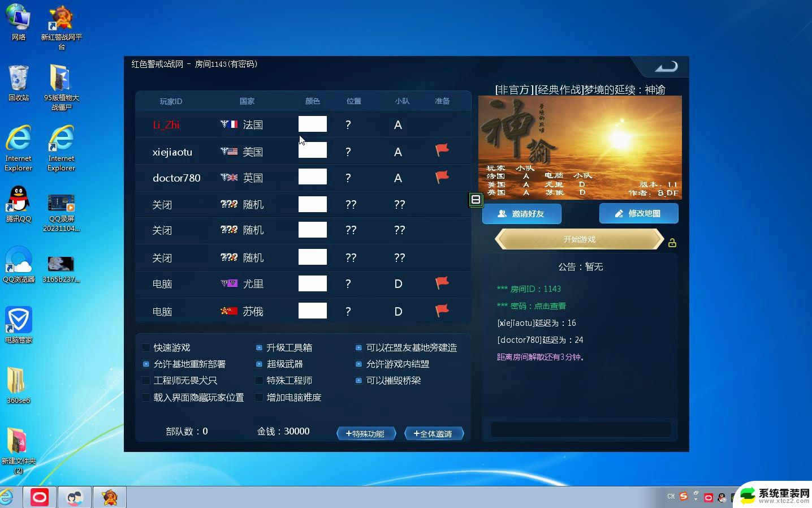Open the 回收站 recycle bin icon

coord(19,83)
